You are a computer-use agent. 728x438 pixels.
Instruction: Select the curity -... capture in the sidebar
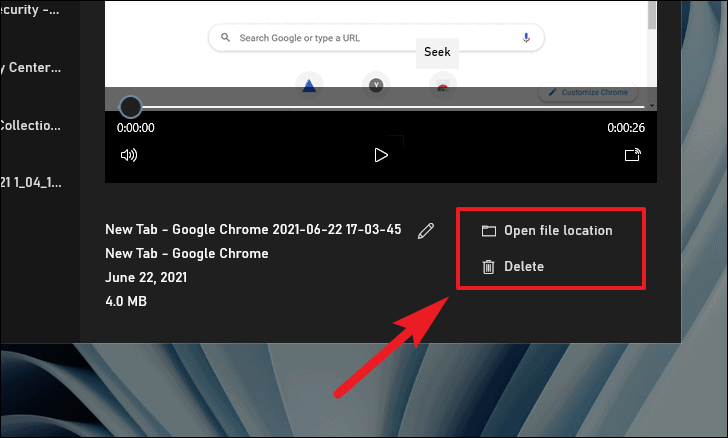(x=30, y=10)
